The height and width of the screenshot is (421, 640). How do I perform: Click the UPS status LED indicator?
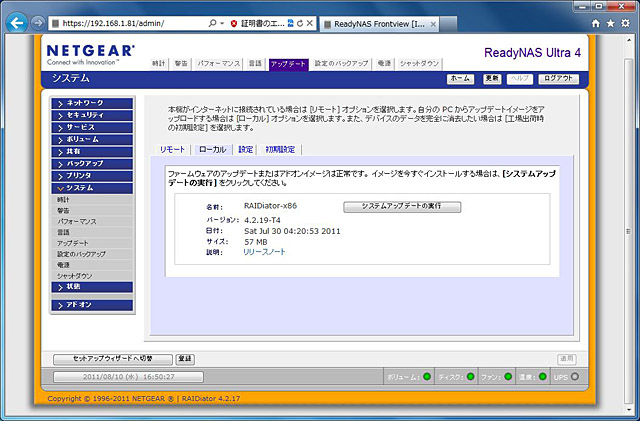pos(574,377)
